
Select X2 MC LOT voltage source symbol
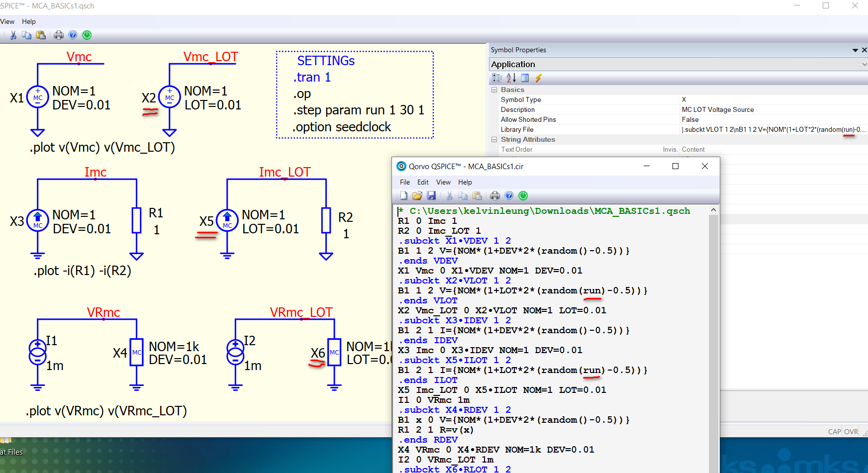170,97
